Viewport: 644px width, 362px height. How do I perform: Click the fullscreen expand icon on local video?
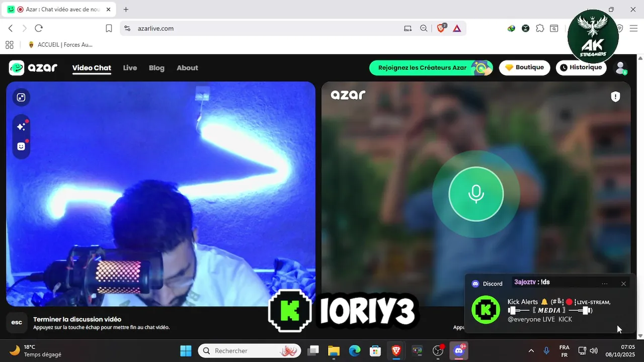point(21,98)
